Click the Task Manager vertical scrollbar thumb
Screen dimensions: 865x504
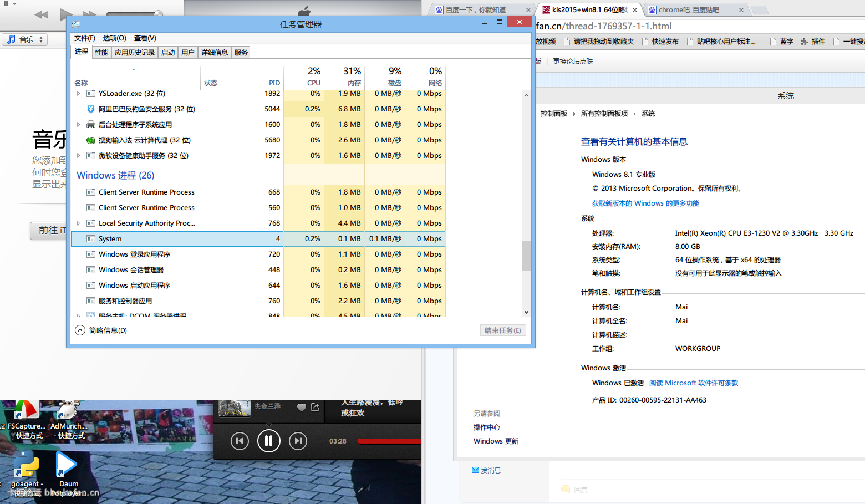[x=526, y=256]
